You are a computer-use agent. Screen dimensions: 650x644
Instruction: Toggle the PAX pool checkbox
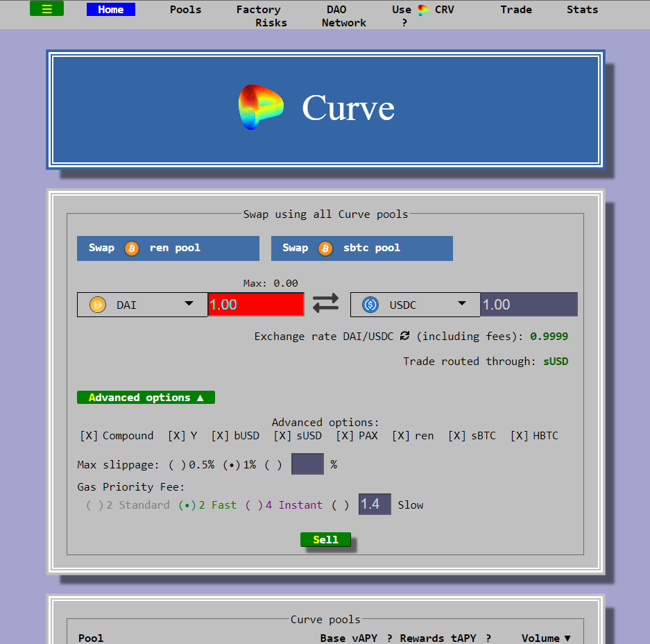pos(345,435)
